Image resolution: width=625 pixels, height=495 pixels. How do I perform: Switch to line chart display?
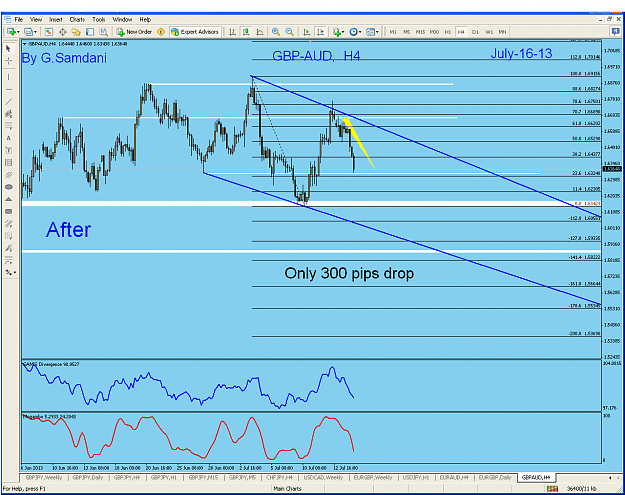pos(259,32)
